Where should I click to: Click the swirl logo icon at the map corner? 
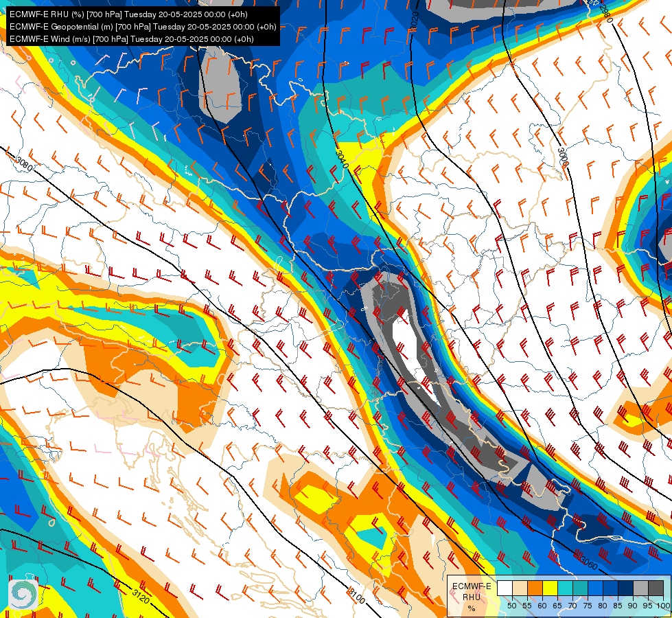pyautogui.click(x=23, y=594)
